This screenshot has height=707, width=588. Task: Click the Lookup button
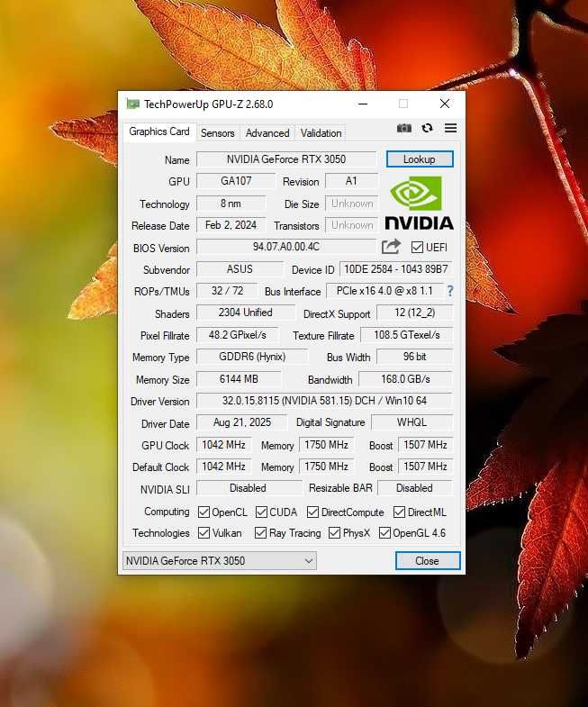tap(420, 159)
